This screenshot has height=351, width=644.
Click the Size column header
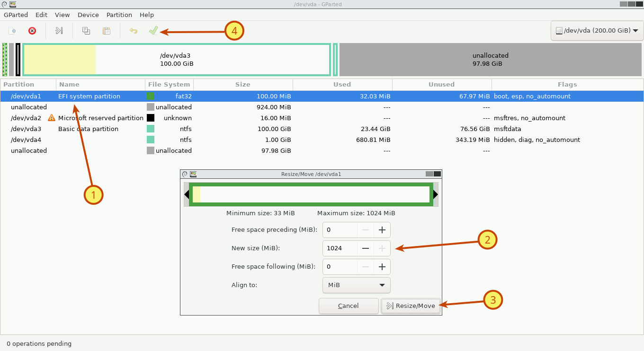point(243,85)
